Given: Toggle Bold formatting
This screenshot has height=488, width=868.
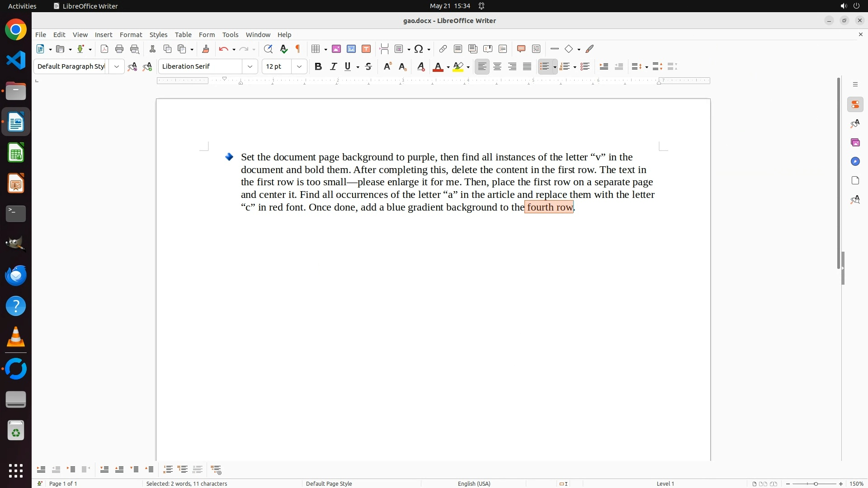Looking at the screenshot, I should (318, 67).
